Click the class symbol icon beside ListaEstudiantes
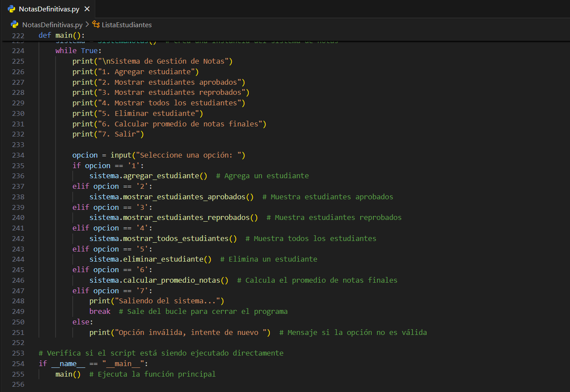This screenshot has height=392, width=570. pyautogui.click(x=96, y=25)
